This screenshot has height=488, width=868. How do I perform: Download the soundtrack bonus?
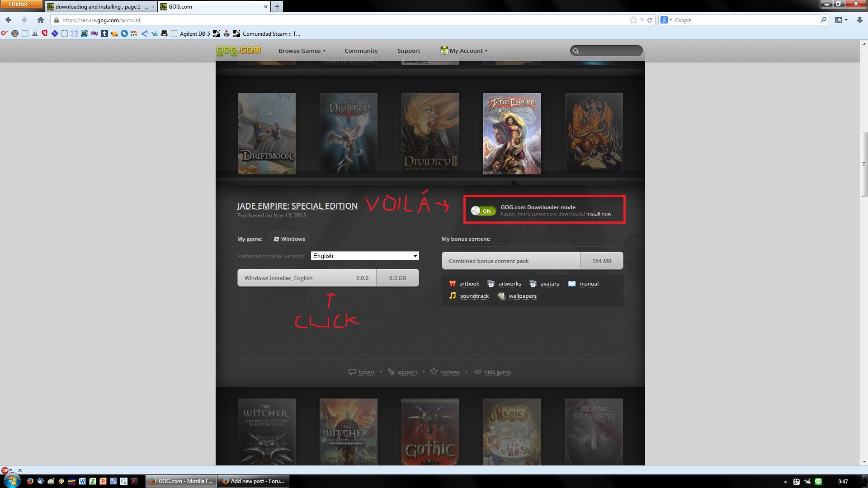(x=474, y=296)
